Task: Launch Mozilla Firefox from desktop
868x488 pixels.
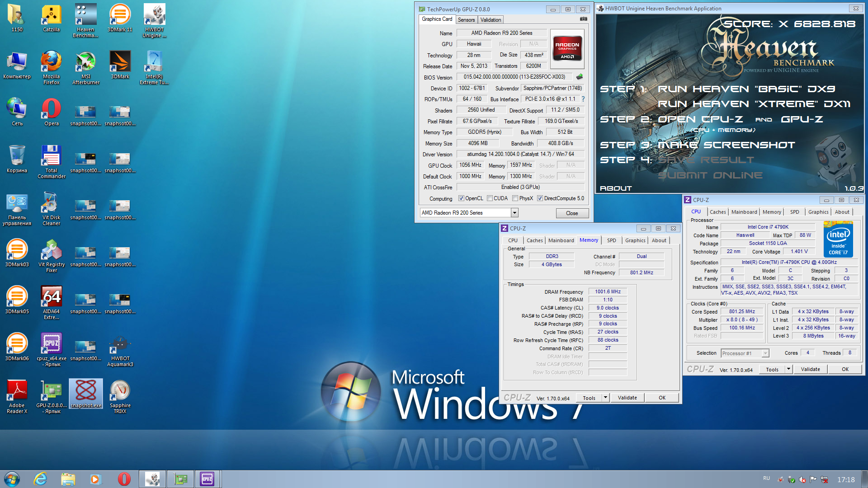Action: (51, 68)
